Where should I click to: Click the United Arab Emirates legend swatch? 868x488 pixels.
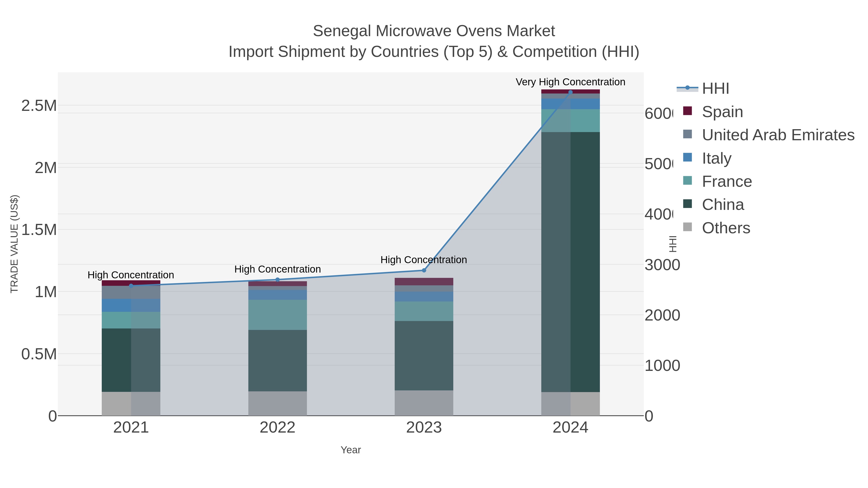tap(687, 134)
